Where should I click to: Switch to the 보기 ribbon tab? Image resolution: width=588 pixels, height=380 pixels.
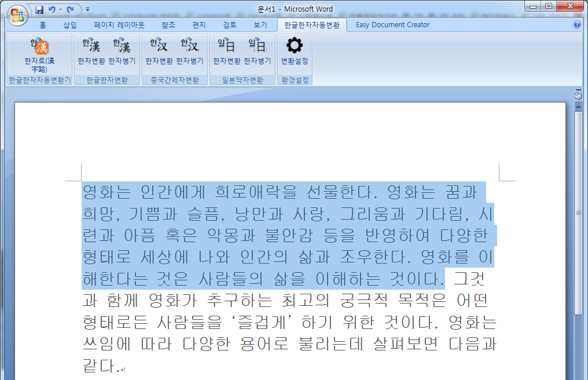pos(259,24)
